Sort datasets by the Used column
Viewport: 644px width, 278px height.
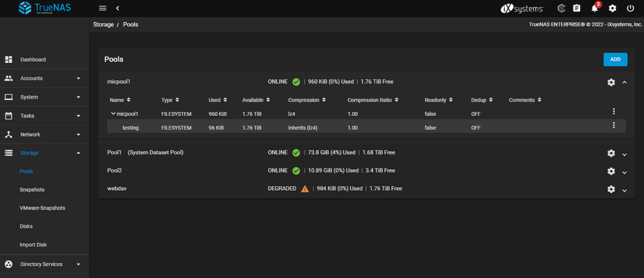[218, 100]
